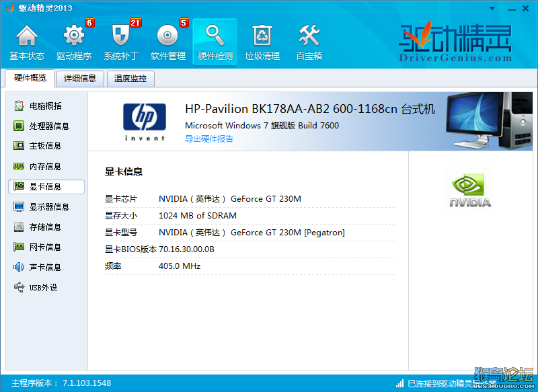The width and height of the screenshot is (538, 392).
Task: Click the red 21 badge on 系统补丁
Action: [x=136, y=23]
